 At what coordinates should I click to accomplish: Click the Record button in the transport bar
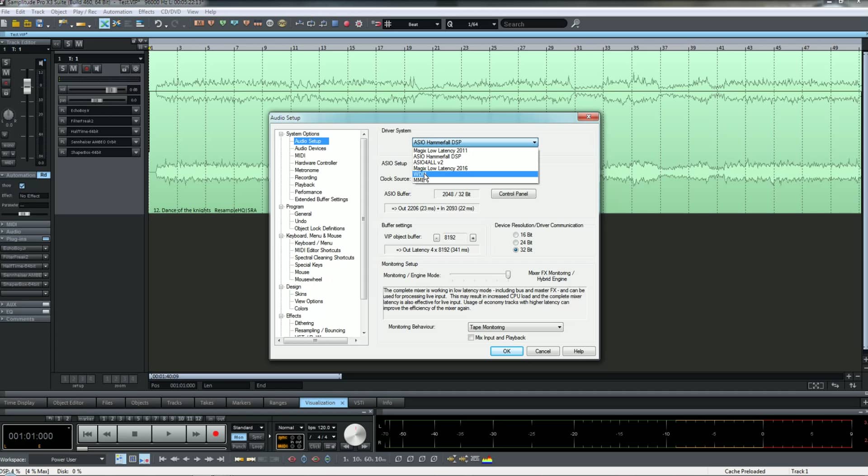[216, 433]
